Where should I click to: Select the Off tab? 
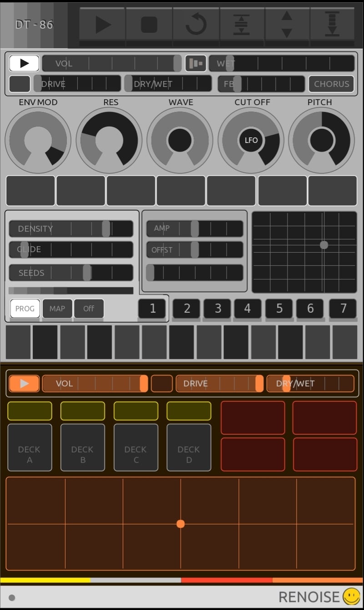pyautogui.click(x=89, y=308)
